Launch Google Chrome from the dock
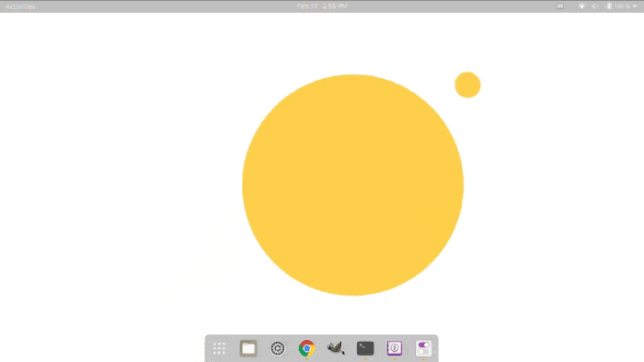Screen dimensions: 644x362 point(306,348)
